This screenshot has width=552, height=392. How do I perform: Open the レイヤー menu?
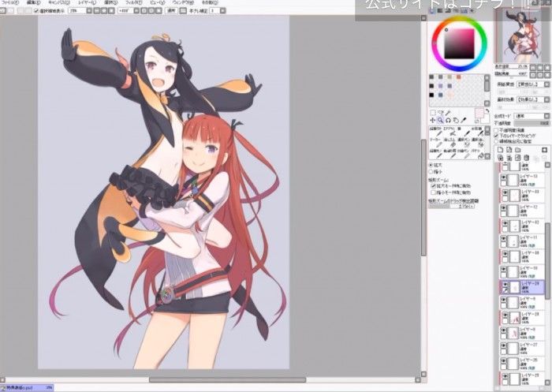pyautogui.click(x=87, y=2)
